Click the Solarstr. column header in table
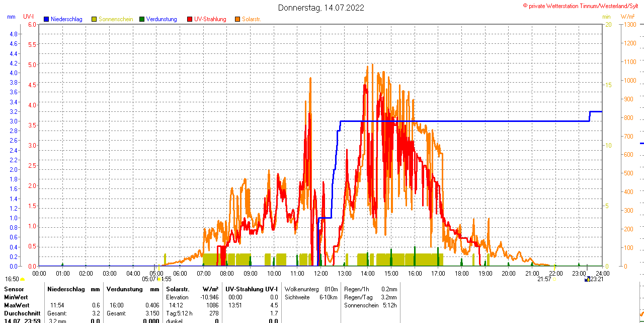Screen dimensions: 644x323 (x=178, y=289)
